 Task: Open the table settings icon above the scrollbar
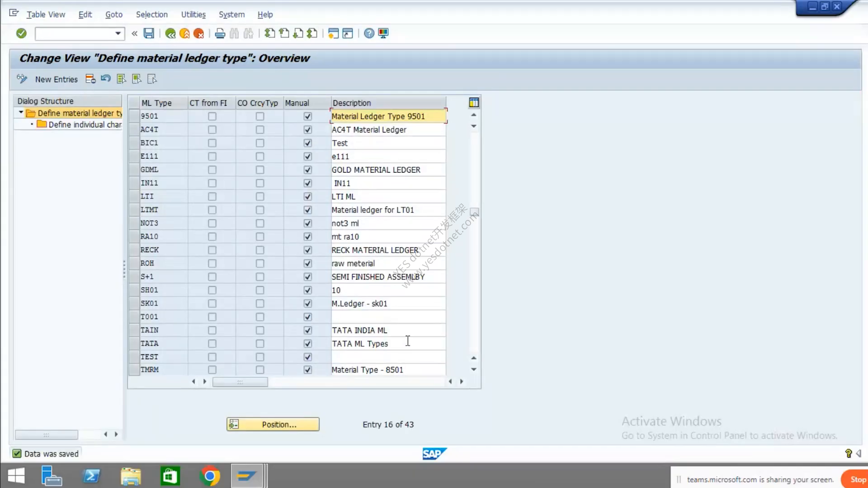(474, 103)
